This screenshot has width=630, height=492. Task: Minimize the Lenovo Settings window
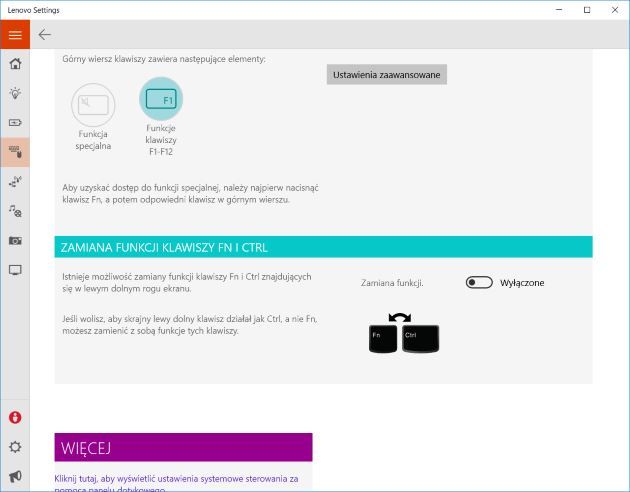(559, 10)
